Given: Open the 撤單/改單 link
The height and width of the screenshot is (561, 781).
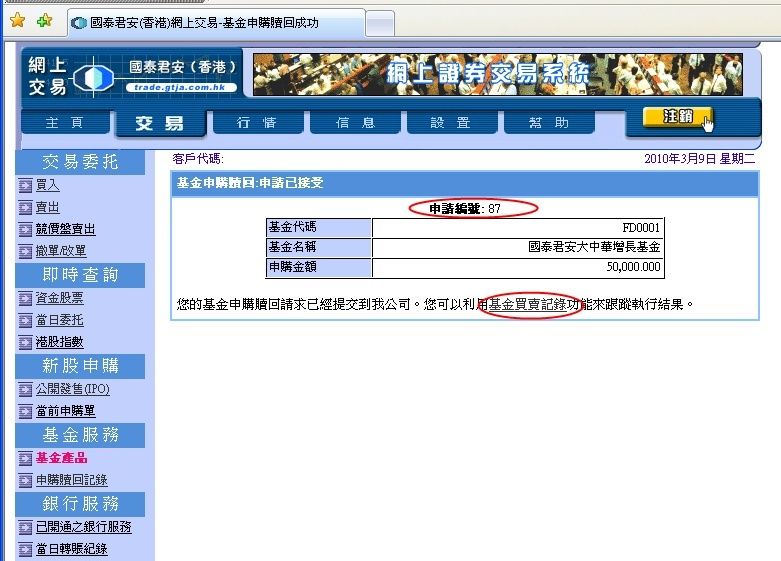Looking at the screenshot, I should pyautogui.click(x=61, y=251).
